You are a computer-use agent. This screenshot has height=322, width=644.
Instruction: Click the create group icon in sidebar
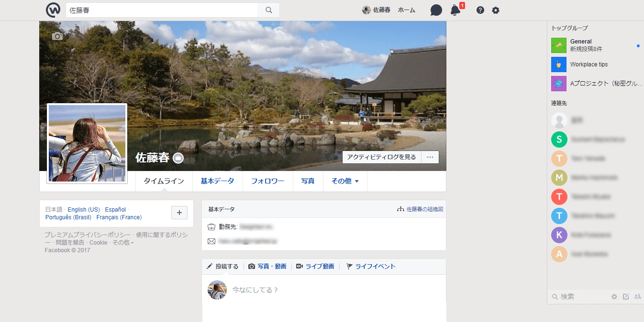[x=637, y=297]
